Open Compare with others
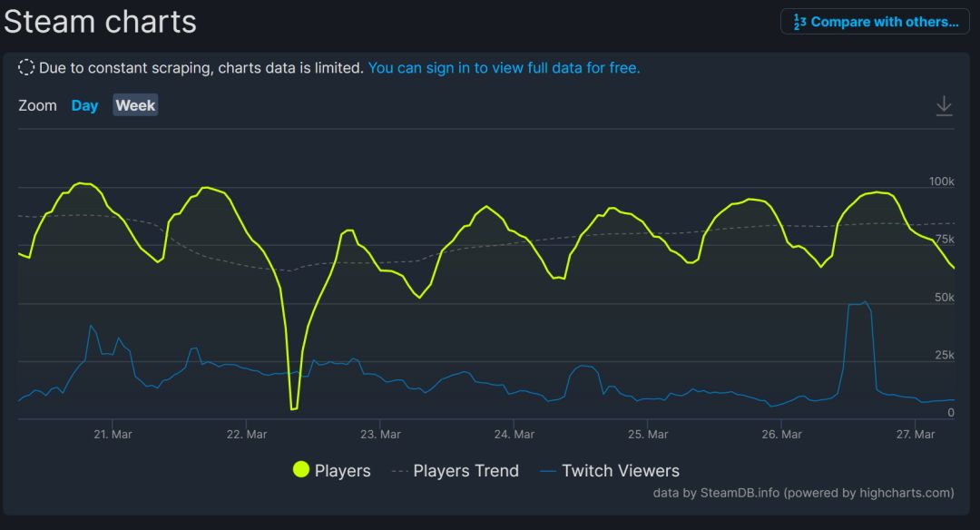The height and width of the screenshot is (530, 980). 875,22
